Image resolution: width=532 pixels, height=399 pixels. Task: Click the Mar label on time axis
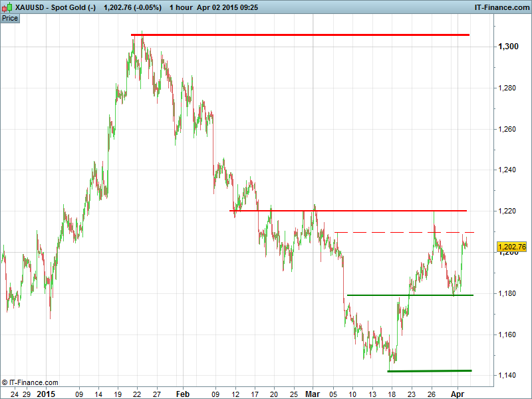pyautogui.click(x=313, y=394)
